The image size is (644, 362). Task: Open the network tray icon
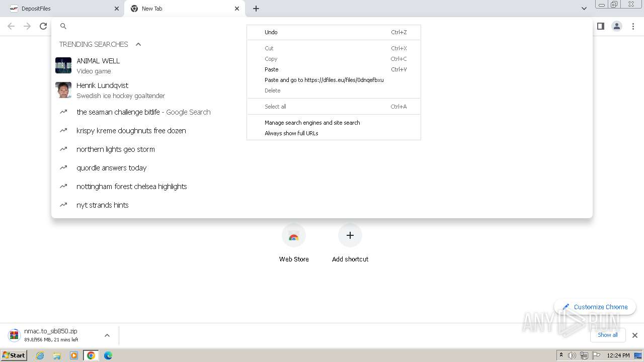click(x=584, y=355)
